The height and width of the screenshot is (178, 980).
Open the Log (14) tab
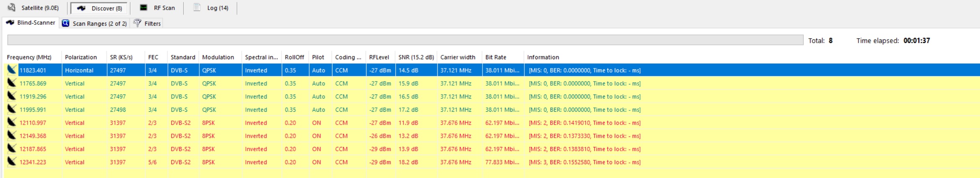pos(211,8)
